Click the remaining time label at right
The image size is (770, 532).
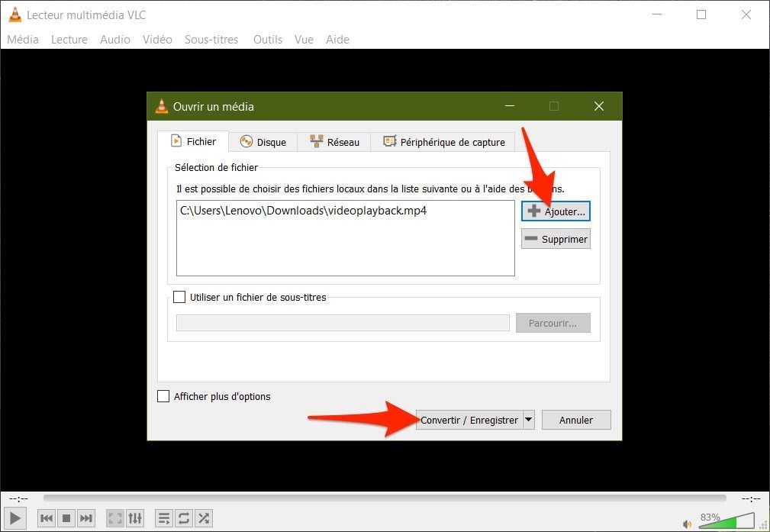coord(751,499)
